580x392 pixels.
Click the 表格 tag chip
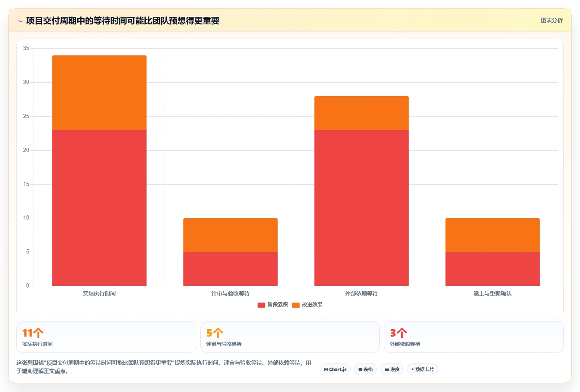[x=365, y=369]
